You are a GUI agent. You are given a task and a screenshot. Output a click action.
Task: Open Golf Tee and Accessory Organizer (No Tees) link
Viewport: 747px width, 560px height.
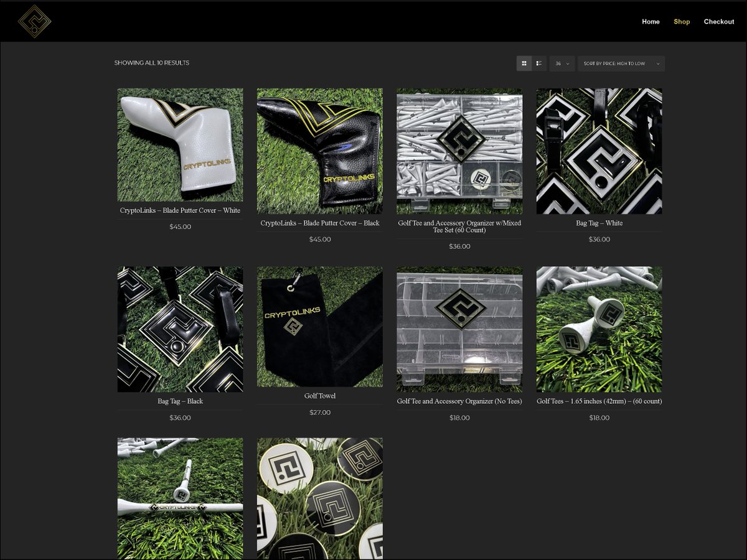tap(459, 401)
